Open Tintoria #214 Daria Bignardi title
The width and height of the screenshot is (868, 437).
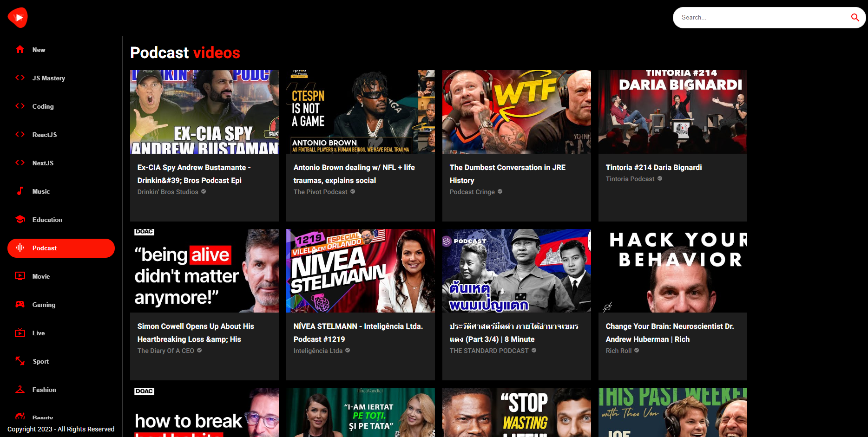pos(654,167)
